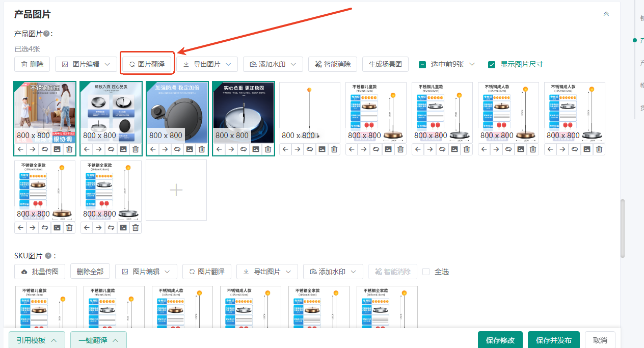
Task: Click swap icon under fourth product image
Action: pos(244,149)
